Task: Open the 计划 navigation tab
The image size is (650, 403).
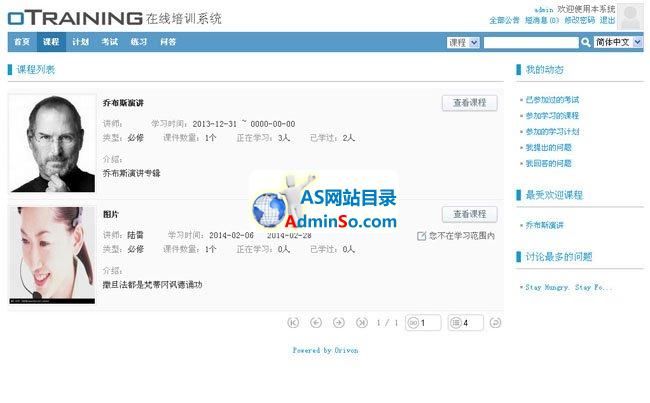Action: (x=80, y=42)
